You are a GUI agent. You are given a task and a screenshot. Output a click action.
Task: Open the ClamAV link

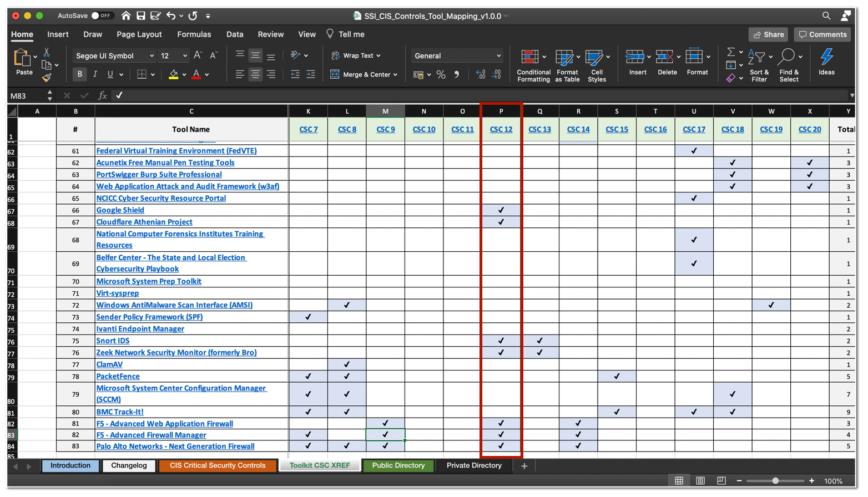pos(109,365)
